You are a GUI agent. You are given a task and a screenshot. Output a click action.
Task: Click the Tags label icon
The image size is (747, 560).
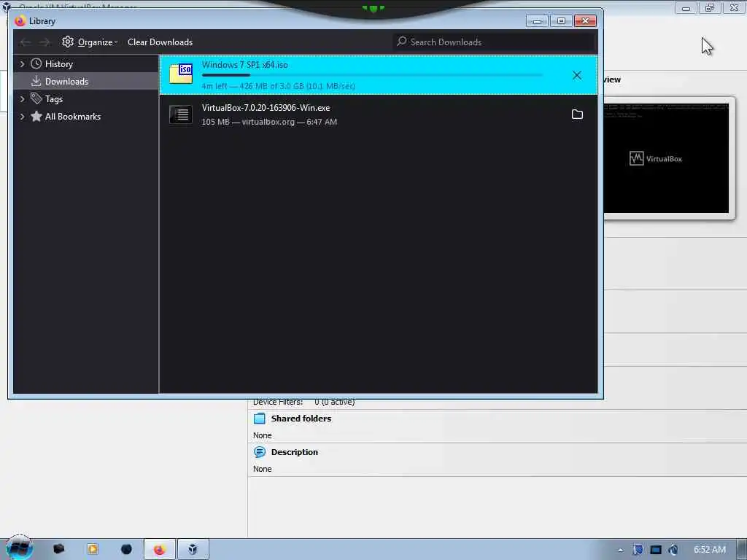tap(36, 98)
